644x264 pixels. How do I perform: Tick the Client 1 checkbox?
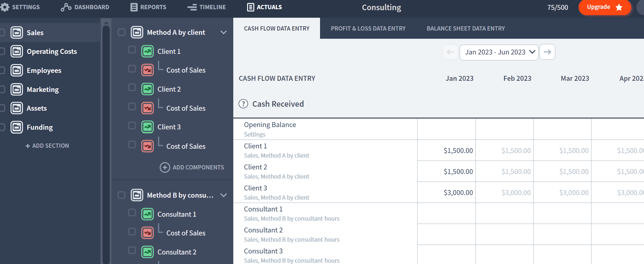(132, 50)
